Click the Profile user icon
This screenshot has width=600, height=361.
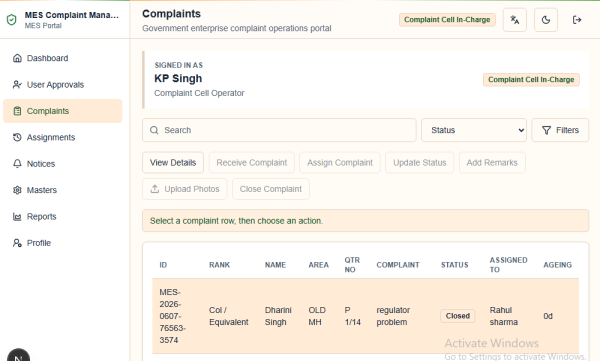(17, 243)
